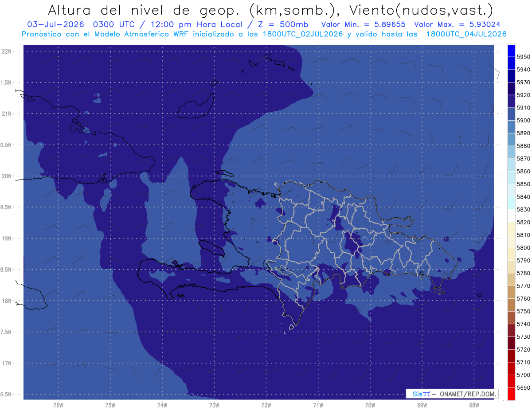This screenshot has width=532, height=411.
Task: Click the legend color band between 5830 and 5820
Action: pyautogui.click(x=511, y=215)
